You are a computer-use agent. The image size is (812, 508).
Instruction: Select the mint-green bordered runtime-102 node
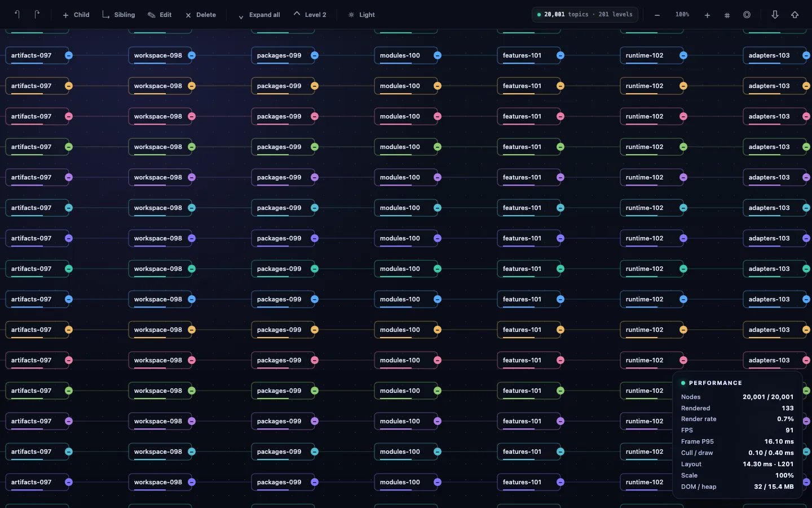coord(652,269)
